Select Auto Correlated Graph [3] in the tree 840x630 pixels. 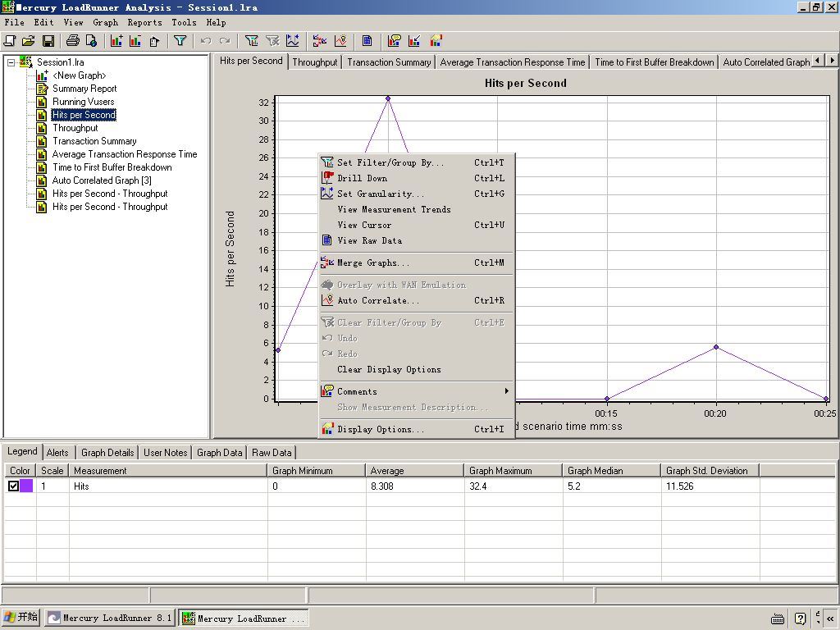(102, 180)
